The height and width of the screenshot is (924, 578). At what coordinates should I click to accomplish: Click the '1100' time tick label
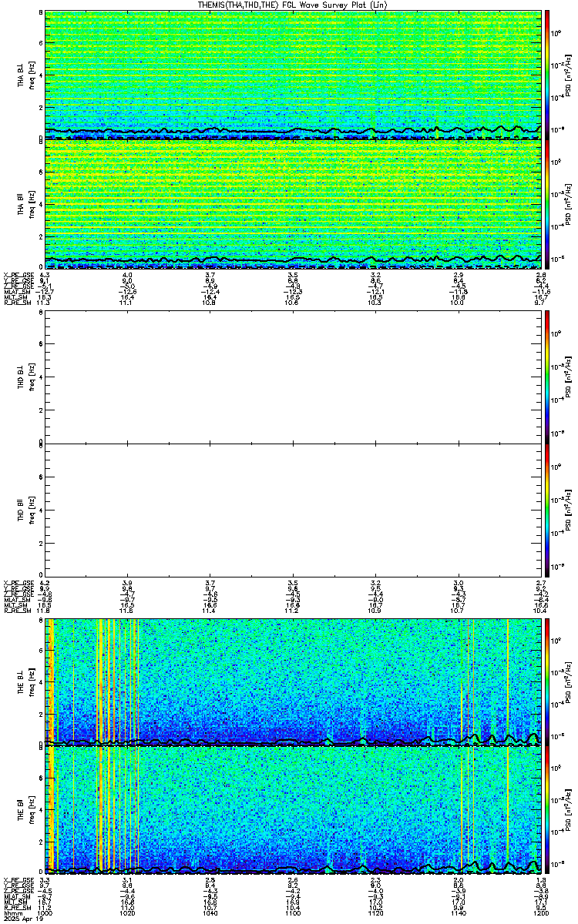point(294,913)
